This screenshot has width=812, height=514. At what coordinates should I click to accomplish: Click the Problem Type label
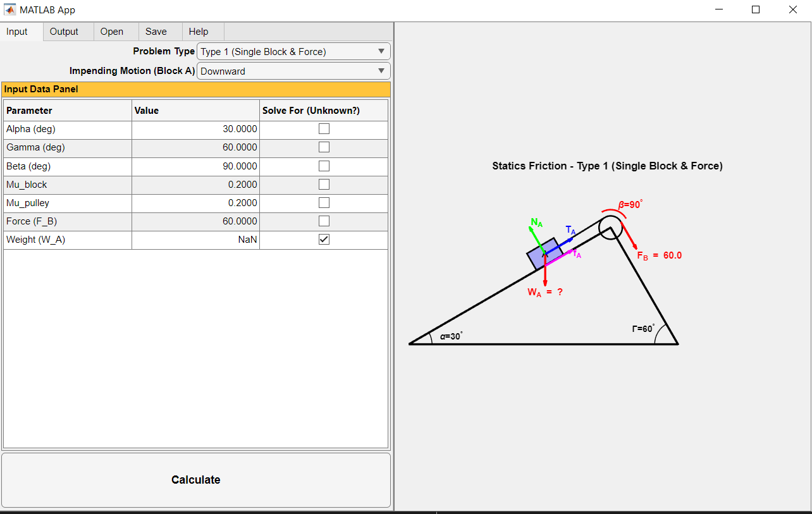tap(164, 51)
